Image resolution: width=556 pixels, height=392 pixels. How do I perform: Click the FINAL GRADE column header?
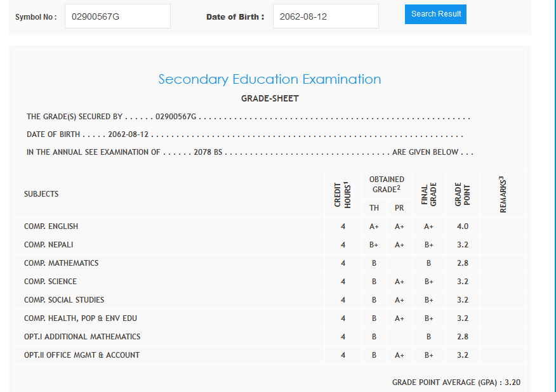tap(429, 194)
